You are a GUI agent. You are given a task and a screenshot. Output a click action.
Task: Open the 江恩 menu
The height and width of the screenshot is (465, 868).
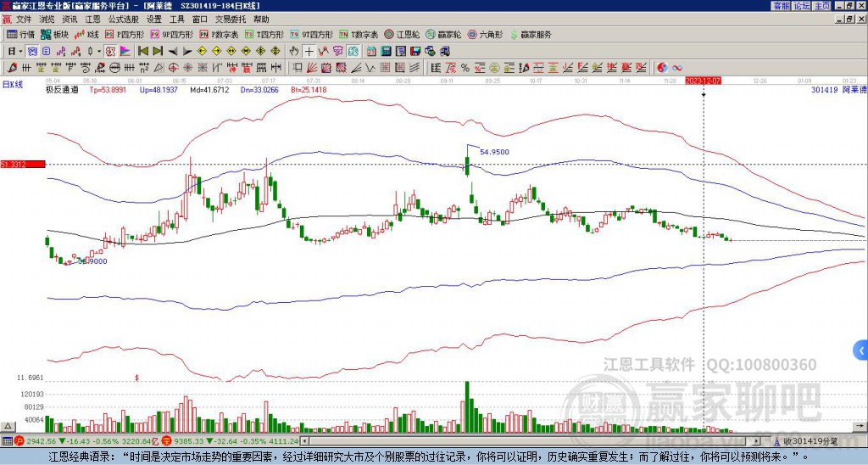[93, 20]
